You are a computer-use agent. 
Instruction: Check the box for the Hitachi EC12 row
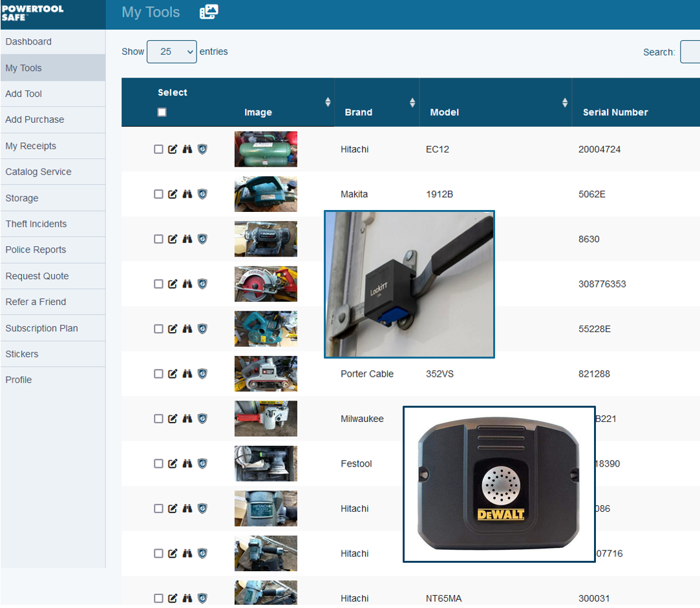[x=158, y=149]
